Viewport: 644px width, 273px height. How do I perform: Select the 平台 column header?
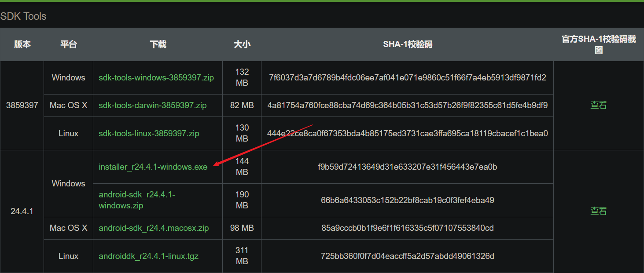click(x=68, y=44)
